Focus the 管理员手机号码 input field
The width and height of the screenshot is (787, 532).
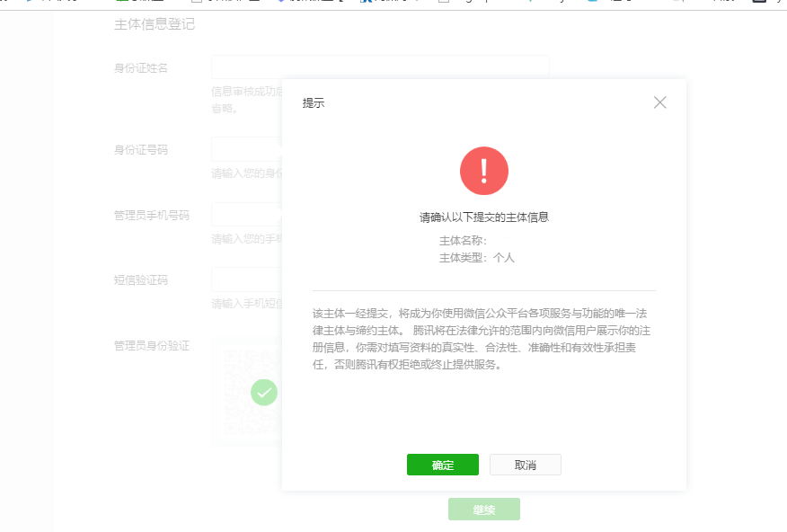click(246, 215)
